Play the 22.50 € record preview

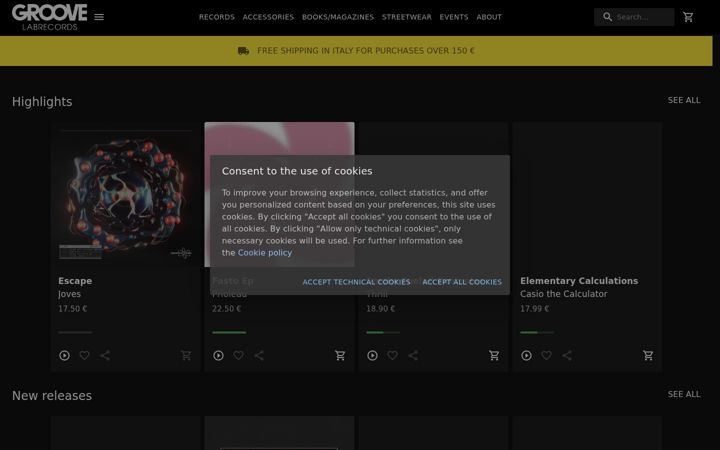[x=219, y=355]
